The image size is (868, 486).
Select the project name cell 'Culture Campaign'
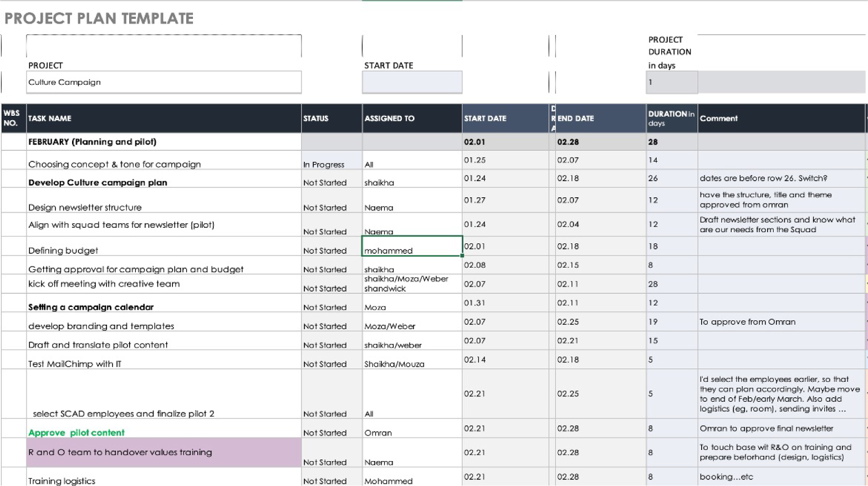[164, 82]
